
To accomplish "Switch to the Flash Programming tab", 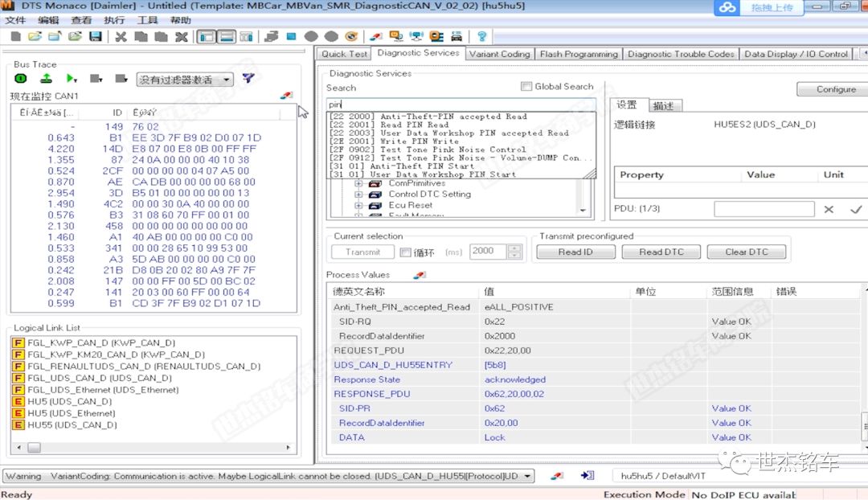I will pos(579,54).
